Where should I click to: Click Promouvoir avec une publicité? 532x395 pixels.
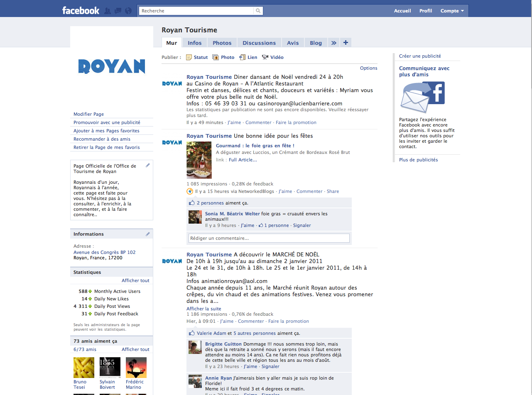[x=107, y=122]
